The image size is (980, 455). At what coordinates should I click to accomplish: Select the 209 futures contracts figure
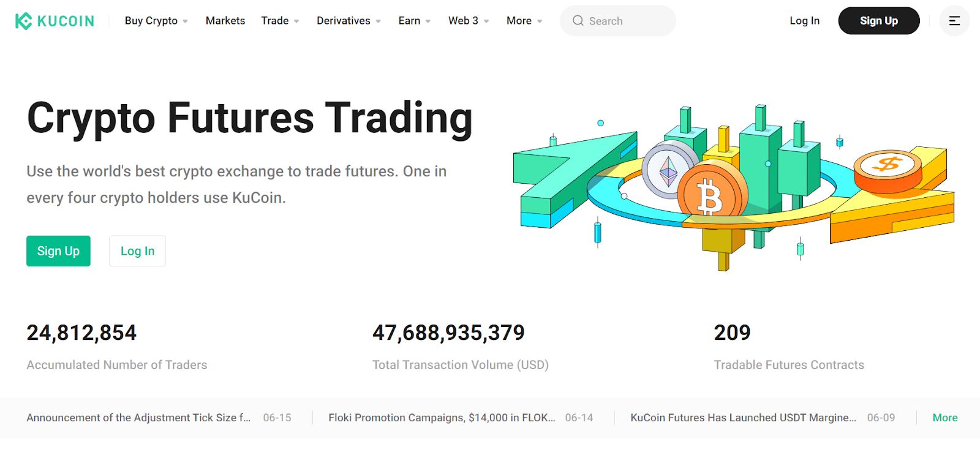[x=732, y=333]
